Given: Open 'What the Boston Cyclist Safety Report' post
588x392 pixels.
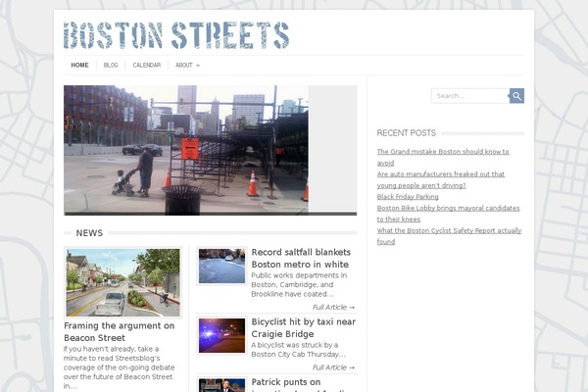Looking at the screenshot, I should [449, 236].
